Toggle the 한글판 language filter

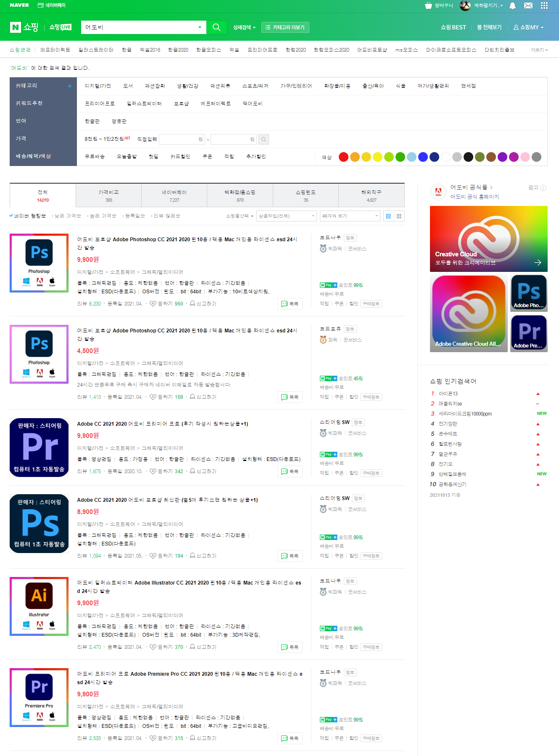(x=92, y=121)
